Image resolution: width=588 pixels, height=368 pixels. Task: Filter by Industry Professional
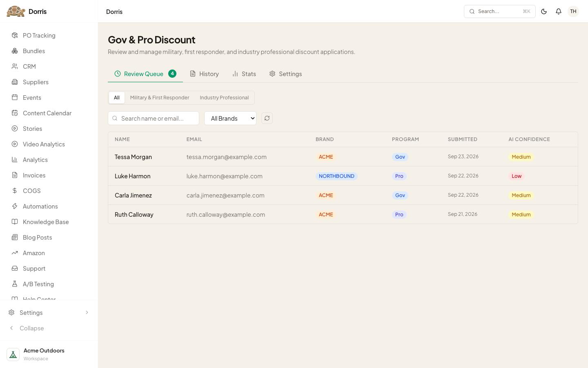pyautogui.click(x=224, y=98)
